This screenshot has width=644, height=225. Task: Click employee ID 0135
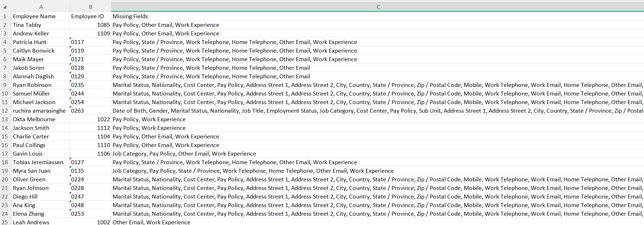90,171
